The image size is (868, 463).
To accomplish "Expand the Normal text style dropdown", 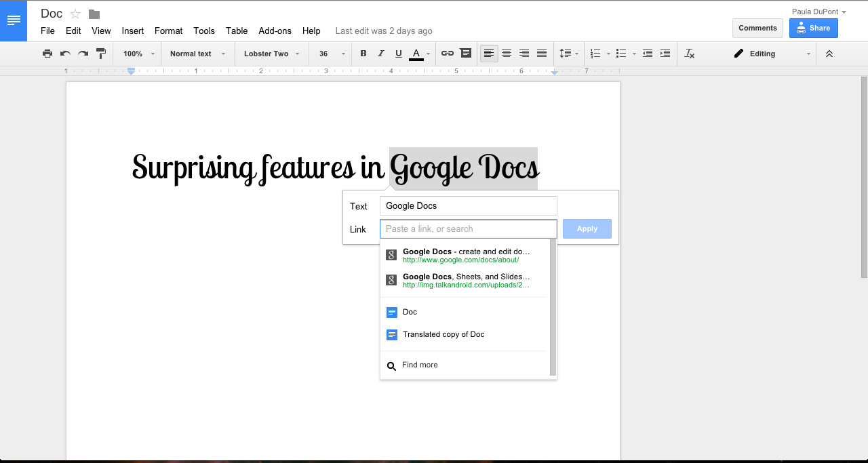I will [197, 54].
